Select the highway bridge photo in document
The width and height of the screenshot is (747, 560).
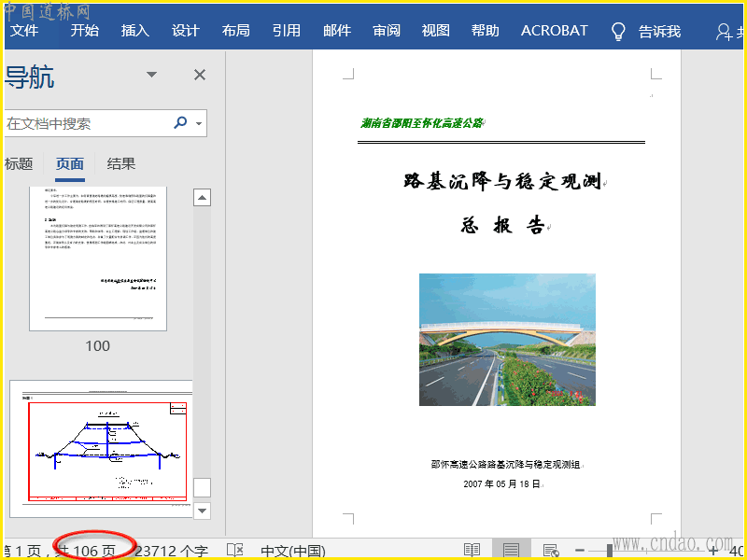[x=507, y=340]
